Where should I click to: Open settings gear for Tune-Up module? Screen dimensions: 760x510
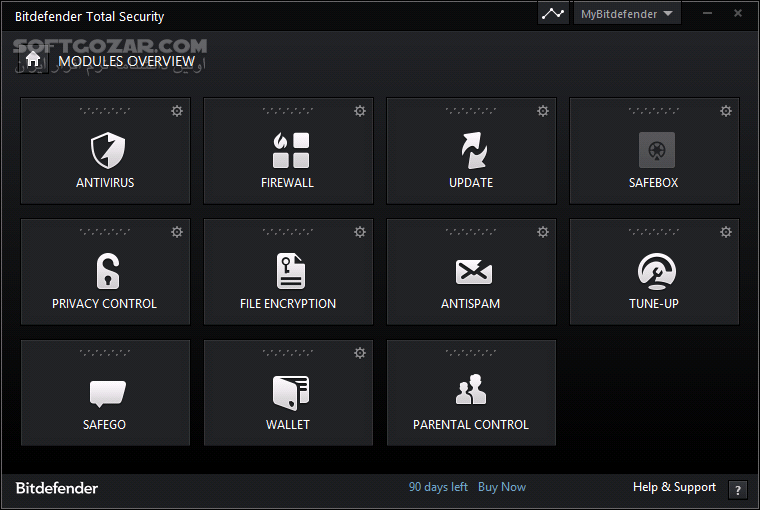[x=726, y=232]
